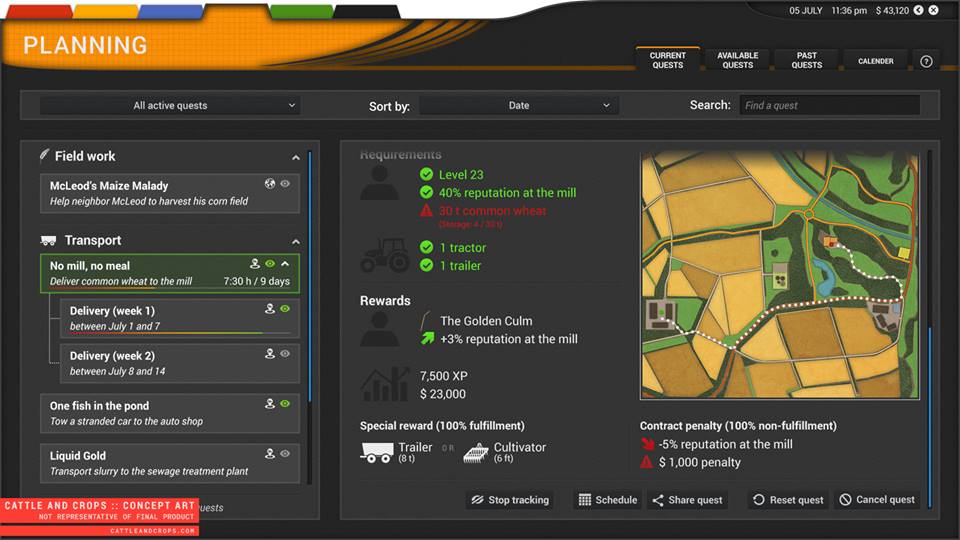Open the Calender tab

tap(875, 61)
